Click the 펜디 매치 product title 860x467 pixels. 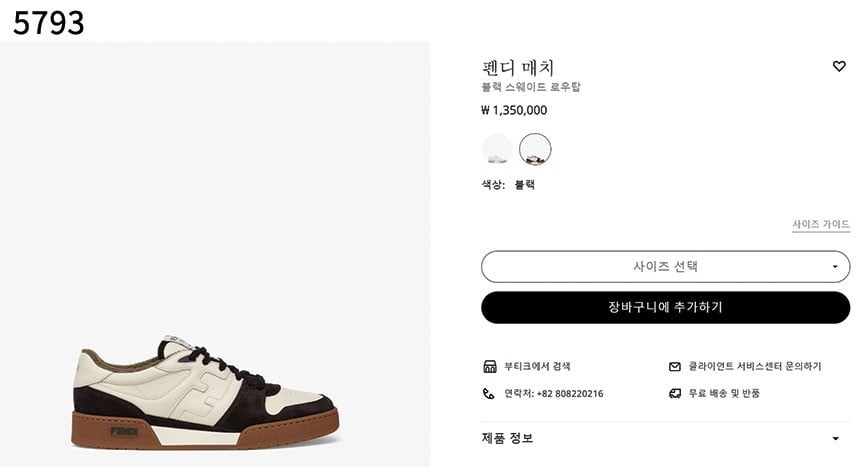[518, 68]
